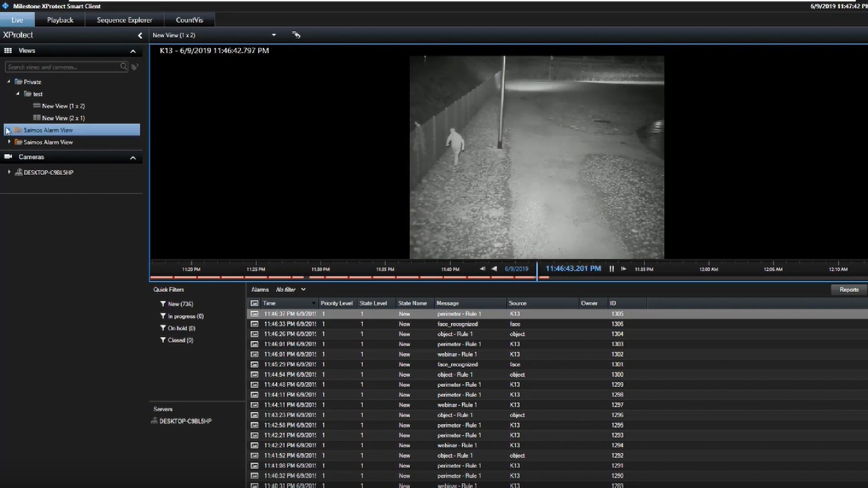
Task: Click image icon of alarm 11:43:23 PM
Action: click(255, 415)
